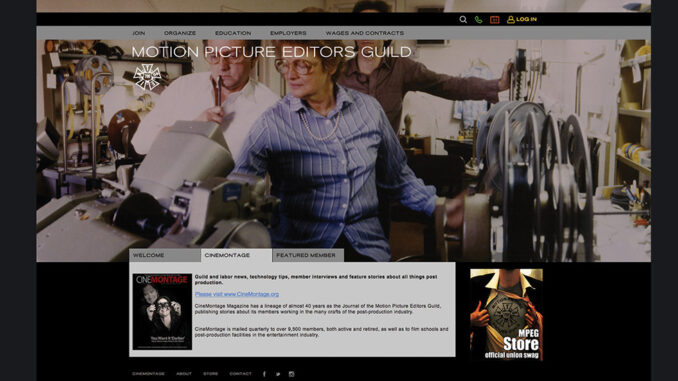Click the LOG IN link
The image size is (678, 381).
click(x=526, y=19)
